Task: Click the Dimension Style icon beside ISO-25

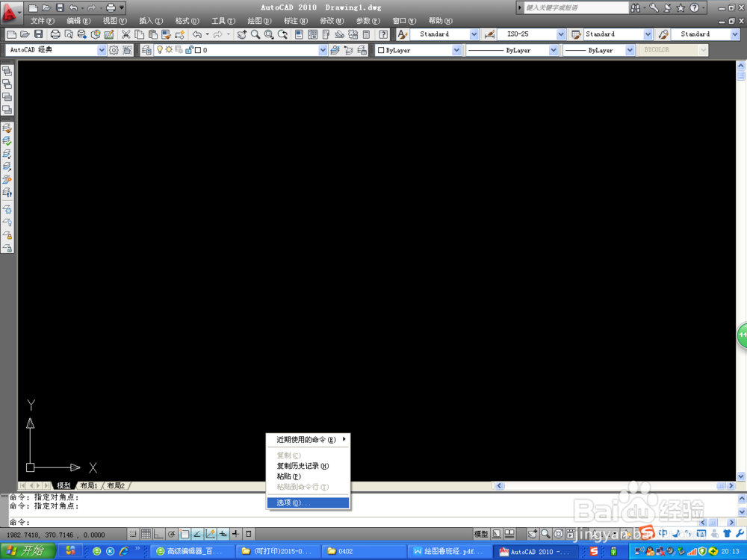Action: [x=489, y=34]
